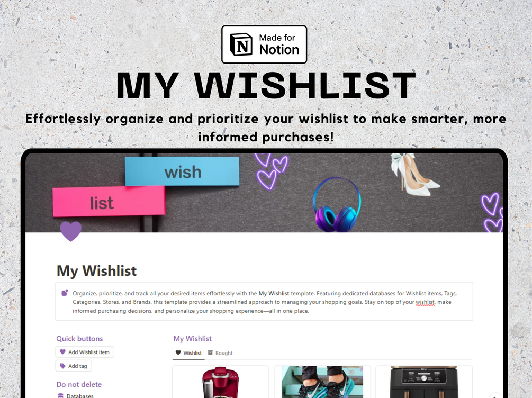
Task: Click the heart icon on Add Wishlist item
Action: click(62, 352)
